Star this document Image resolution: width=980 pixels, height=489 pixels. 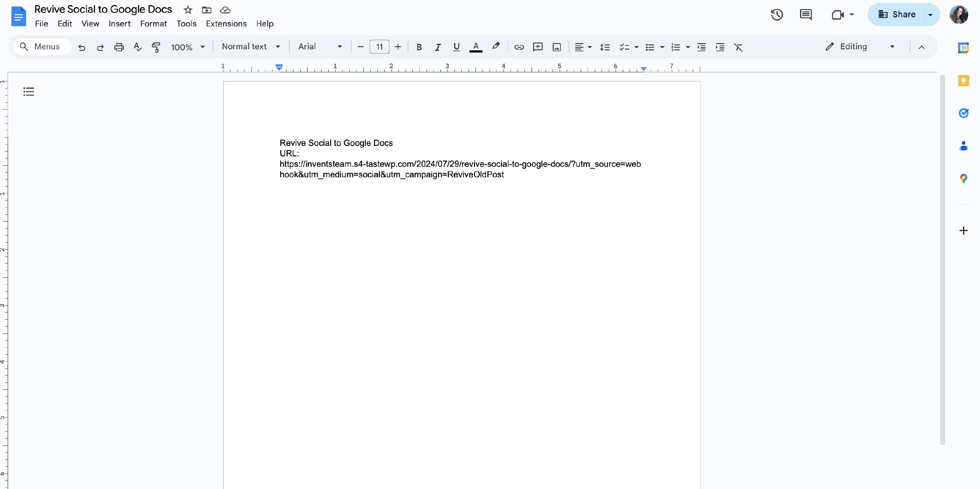pos(188,10)
